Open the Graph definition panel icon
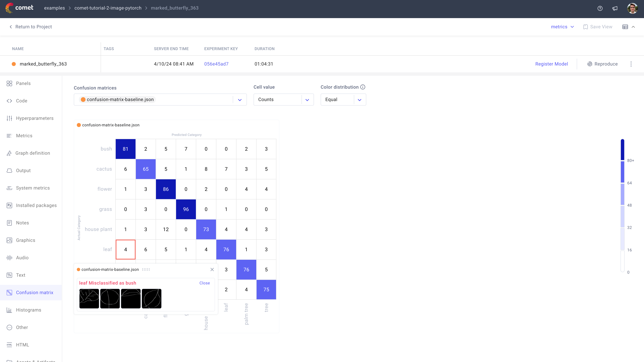Viewport: 644px width, 362px height. click(10, 153)
